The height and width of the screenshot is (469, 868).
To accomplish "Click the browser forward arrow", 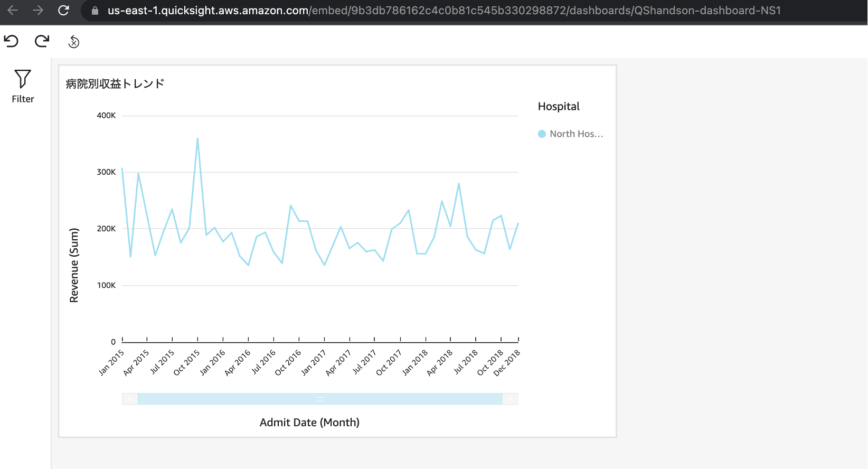I will pyautogui.click(x=38, y=11).
